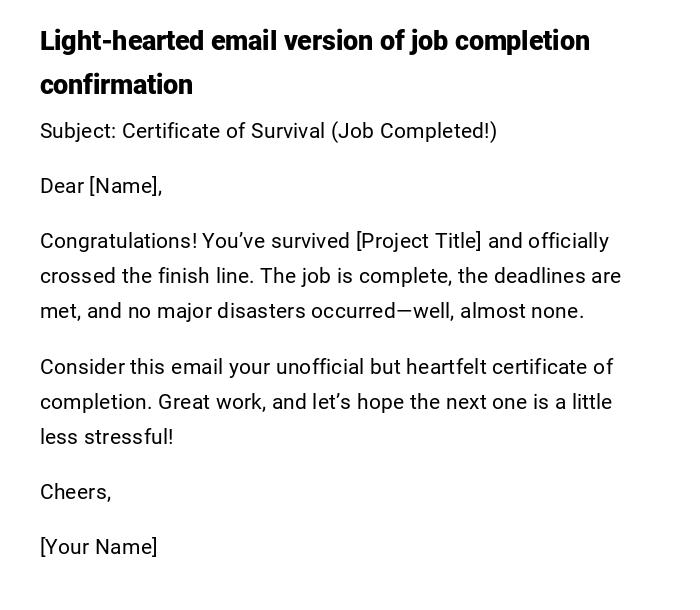Click the "Cheers," sign-off line
This screenshot has width=700, height=610.
75,492
